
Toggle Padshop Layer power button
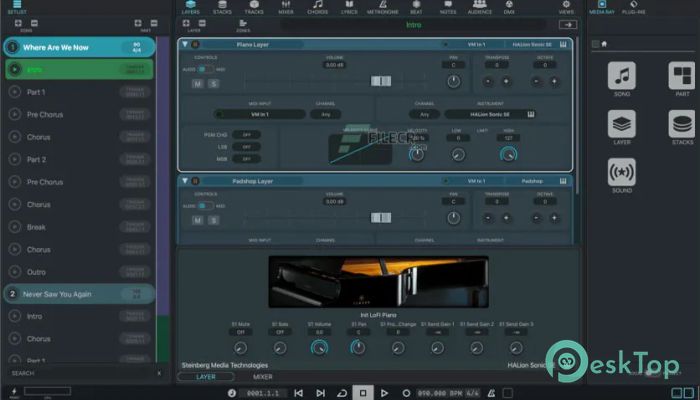pyautogui.click(x=195, y=181)
